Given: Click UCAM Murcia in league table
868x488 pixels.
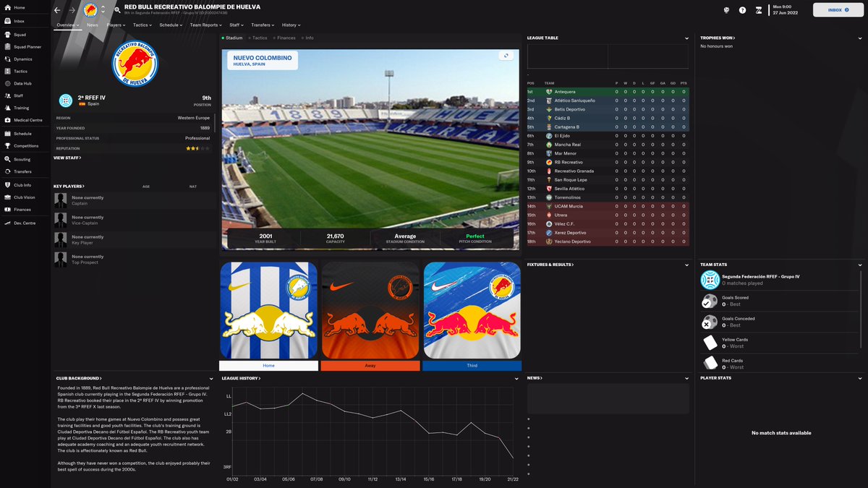Looking at the screenshot, I should click(x=568, y=206).
